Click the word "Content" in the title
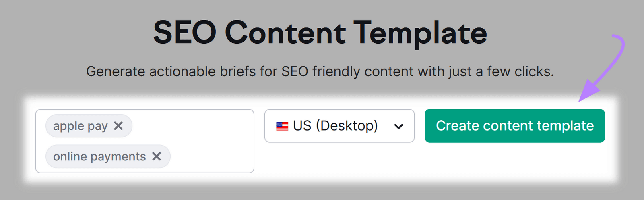The height and width of the screenshot is (200, 644). pos(285,33)
